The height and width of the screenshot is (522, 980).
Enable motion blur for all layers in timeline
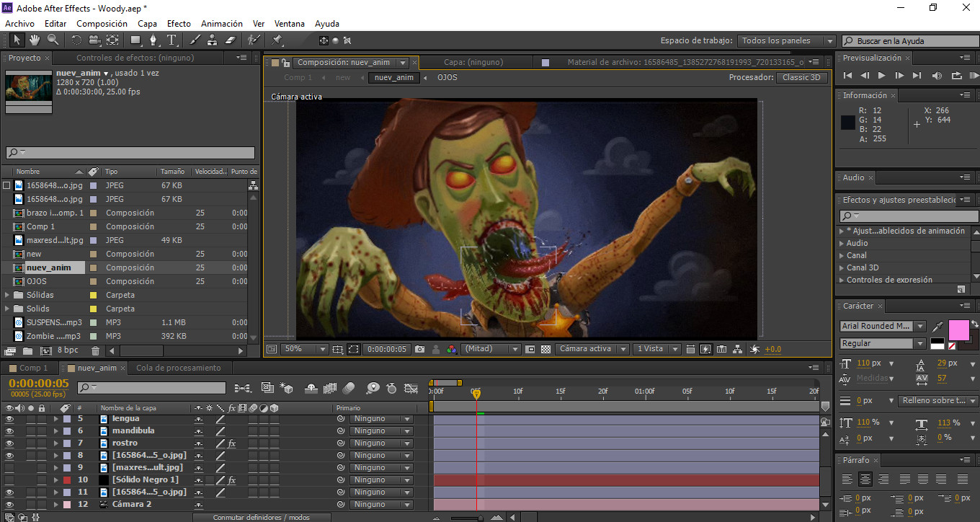[349, 388]
